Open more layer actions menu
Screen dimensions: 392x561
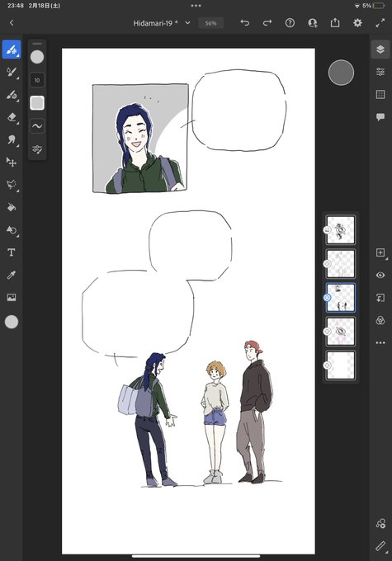[x=380, y=342]
